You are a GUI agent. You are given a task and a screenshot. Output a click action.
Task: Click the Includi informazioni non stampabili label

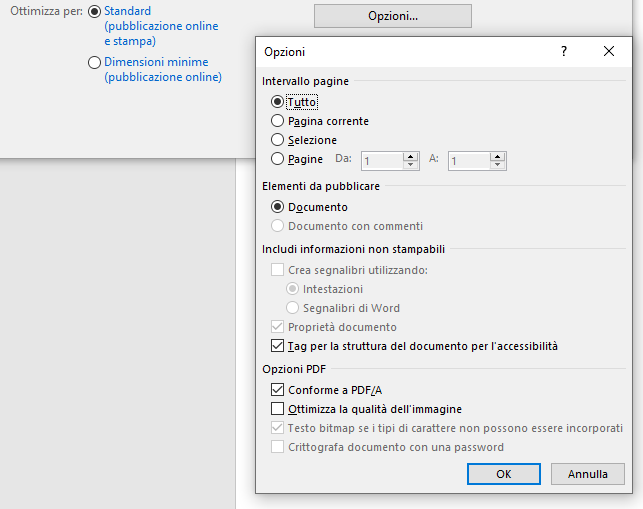point(353,249)
